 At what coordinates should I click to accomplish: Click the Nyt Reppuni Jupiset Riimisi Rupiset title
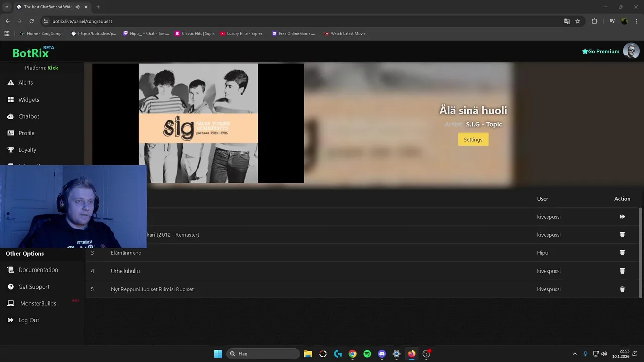(152, 289)
